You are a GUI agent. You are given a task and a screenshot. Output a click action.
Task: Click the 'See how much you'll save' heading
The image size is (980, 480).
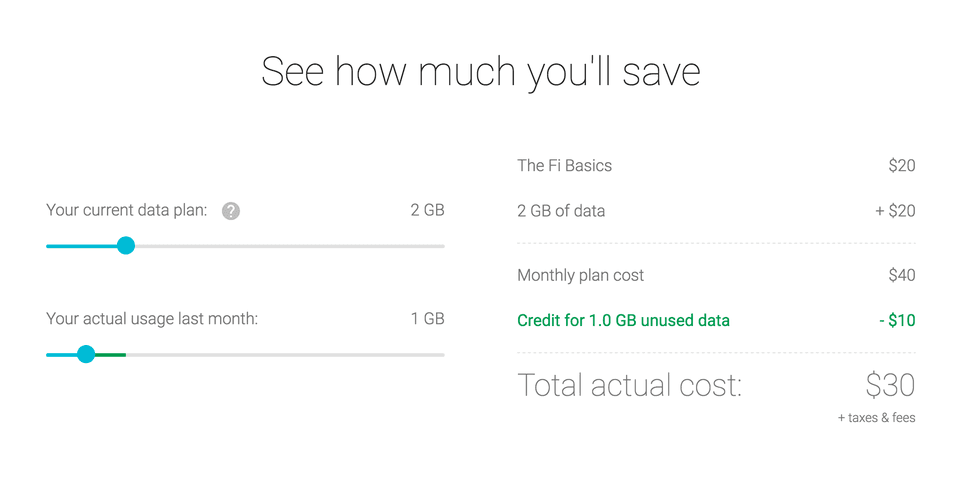tap(480, 73)
